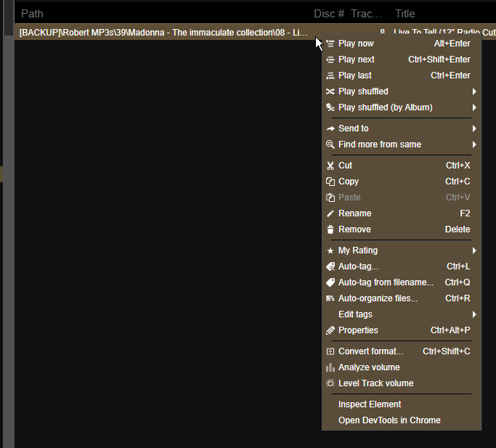496x448 pixels.
Task: Expand the Play shuffled submenu arrow
Action: pos(474,91)
